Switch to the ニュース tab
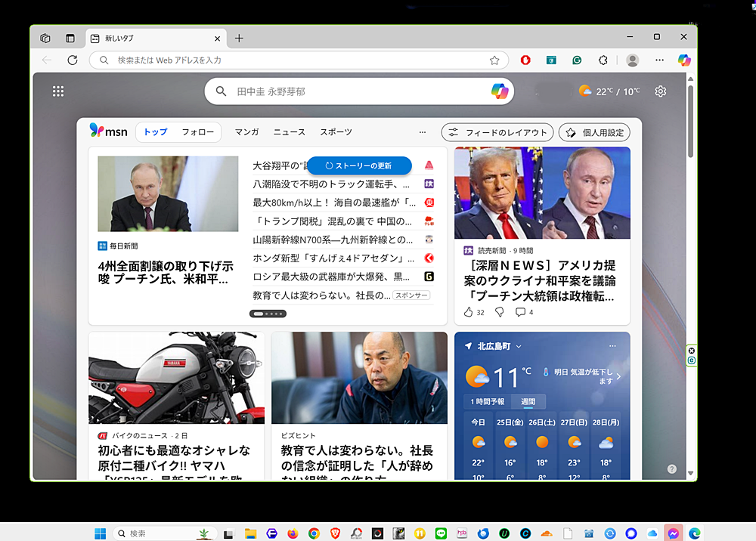The height and width of the screenshot is (541, 756). pyautogui.click(x=290, y=132)
